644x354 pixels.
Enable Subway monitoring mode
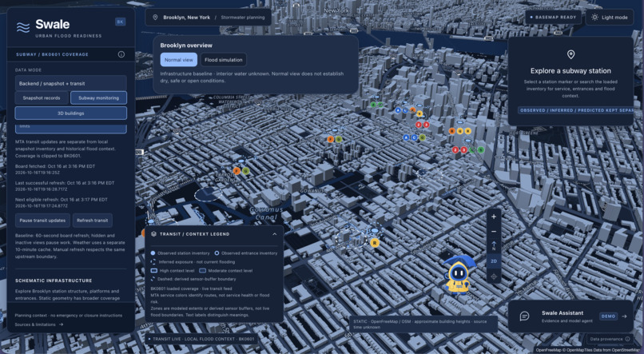pos(98,97)
